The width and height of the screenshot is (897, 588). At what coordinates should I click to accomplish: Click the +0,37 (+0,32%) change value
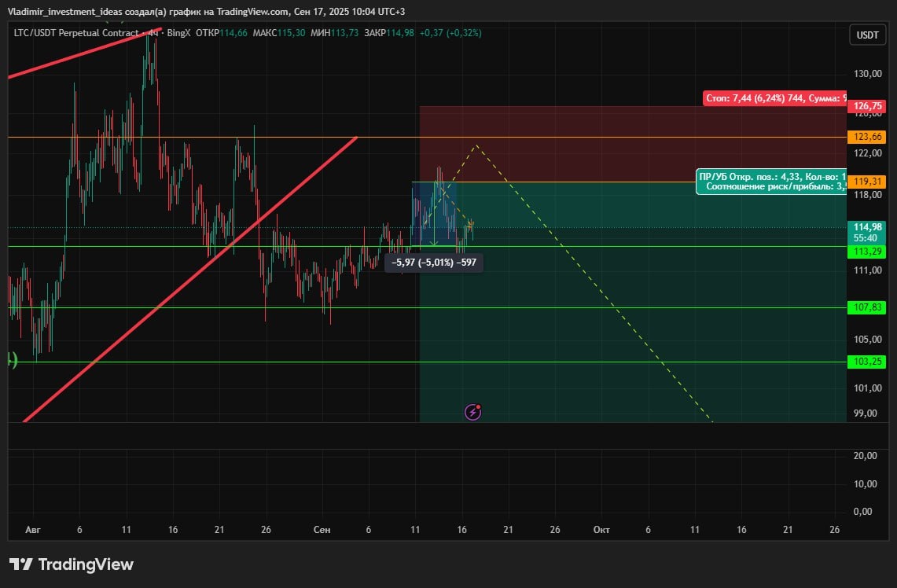tap(450, 33)
